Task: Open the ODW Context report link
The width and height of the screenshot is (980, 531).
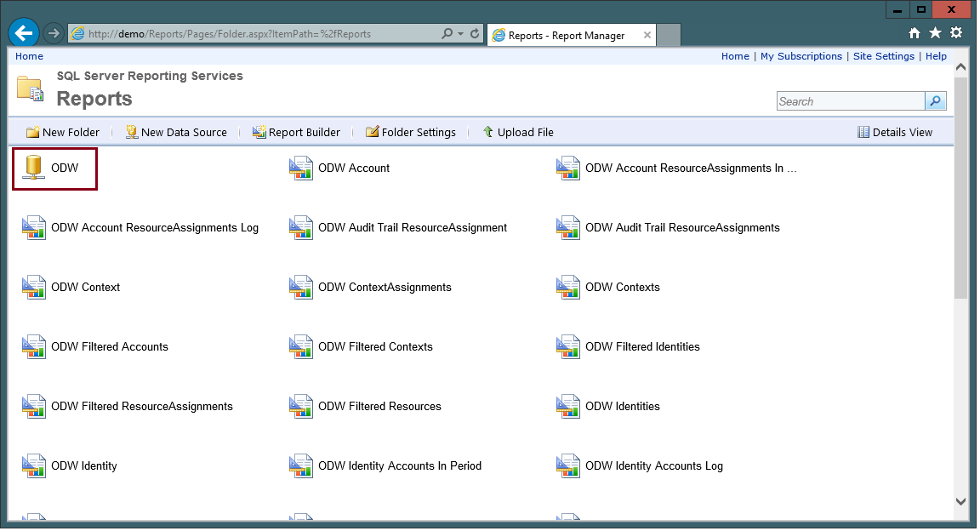Action: [x=86, y=287]
